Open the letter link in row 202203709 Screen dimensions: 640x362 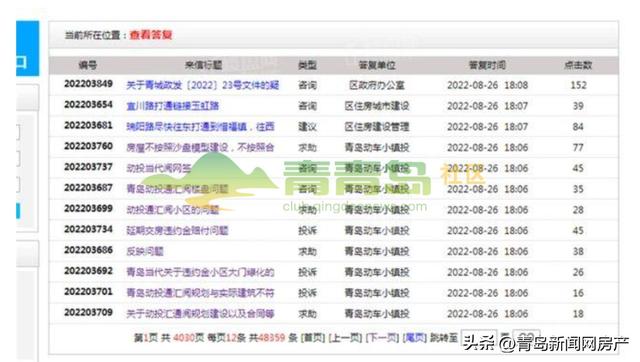pyautogui.click(x=200, y=314)
